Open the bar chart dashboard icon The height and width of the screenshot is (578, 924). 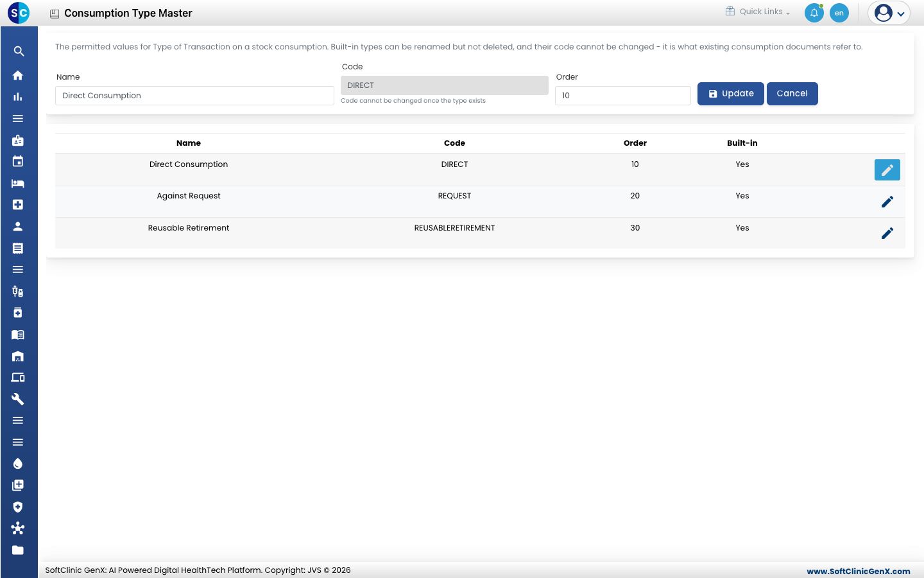tap(18, 97)
